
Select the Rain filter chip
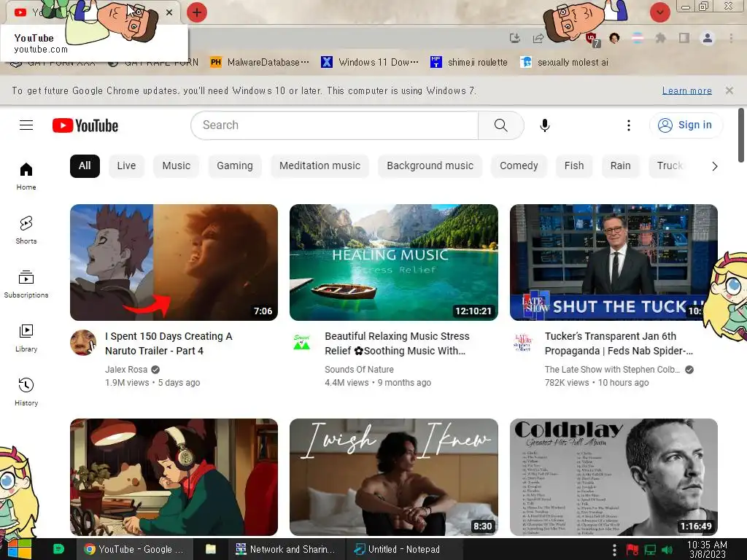pos(620,166)
